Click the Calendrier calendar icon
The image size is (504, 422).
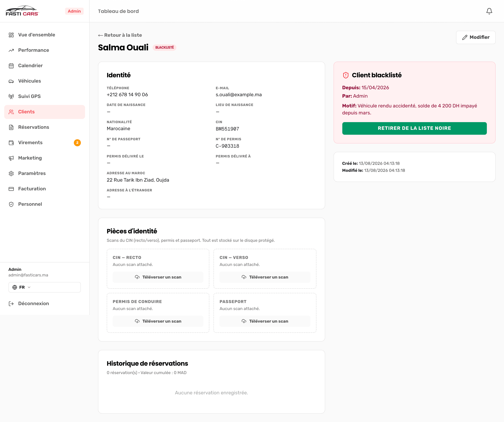pos(11,66)
